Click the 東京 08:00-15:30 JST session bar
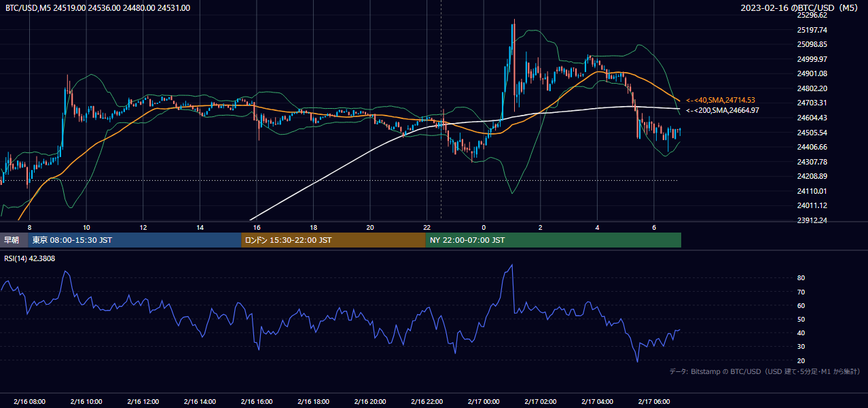The height and width of the screenshot is (408, 868). tap(134, 240)
